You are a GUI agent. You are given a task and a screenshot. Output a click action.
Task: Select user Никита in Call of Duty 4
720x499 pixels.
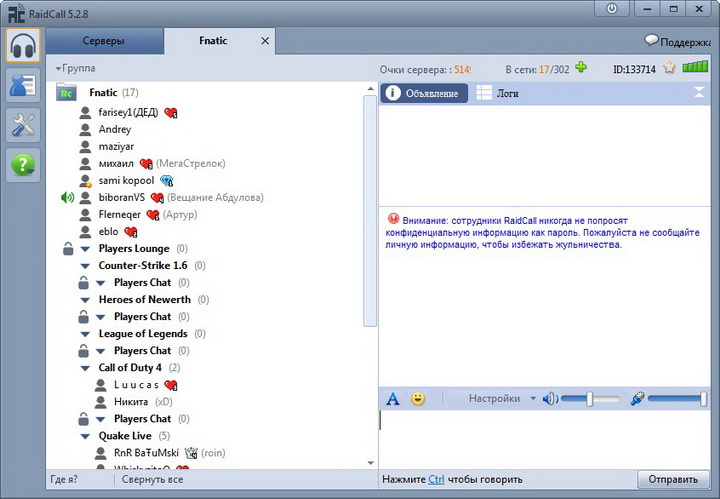(x=131, y=402)
